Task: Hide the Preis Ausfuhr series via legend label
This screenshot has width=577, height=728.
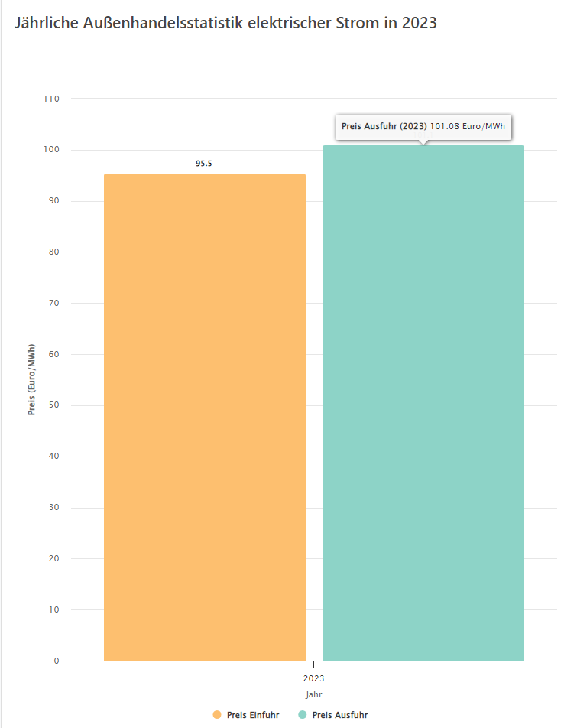Action: point(339,715)
